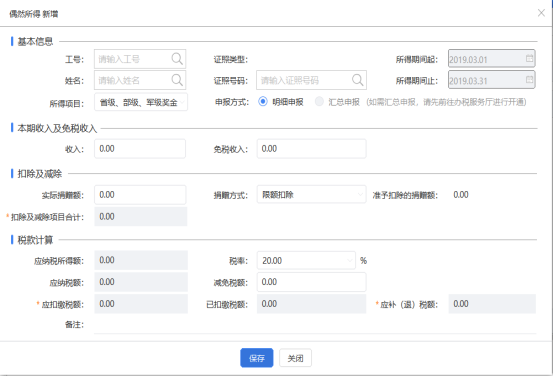553x377 pixels.
Task: Click the 基本信息 section heading
Action: point(35,41)
